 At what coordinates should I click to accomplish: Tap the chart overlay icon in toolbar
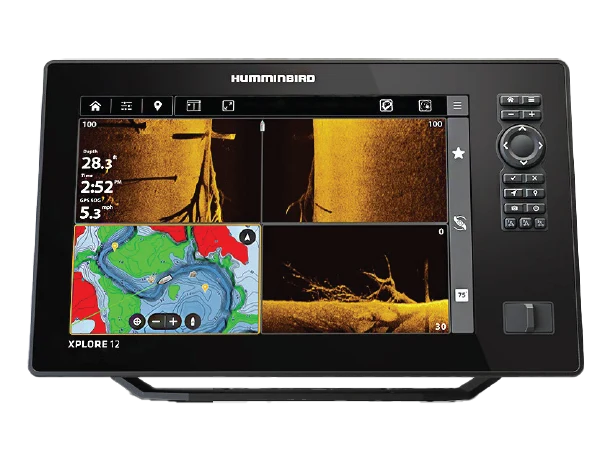pos(386,105)
